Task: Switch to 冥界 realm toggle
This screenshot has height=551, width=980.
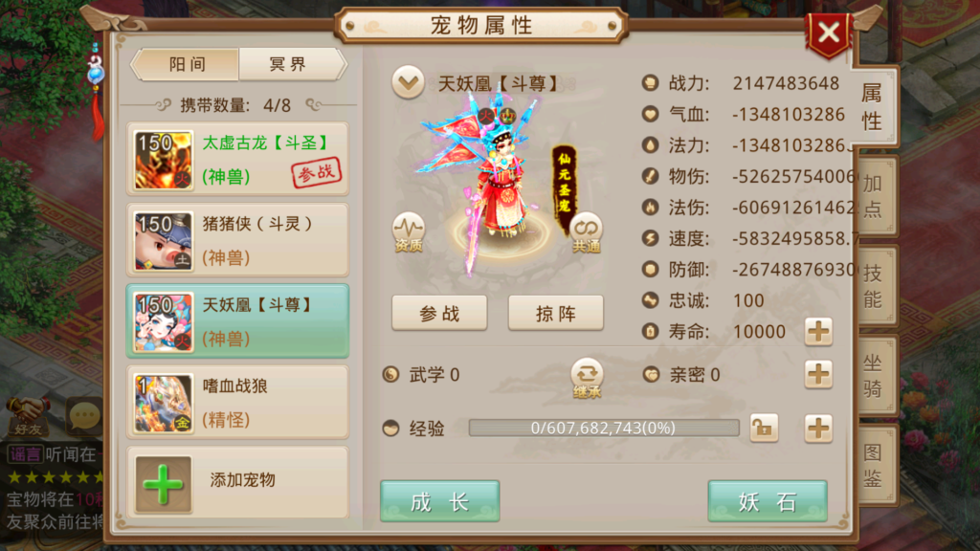Action: coord(291,64)
